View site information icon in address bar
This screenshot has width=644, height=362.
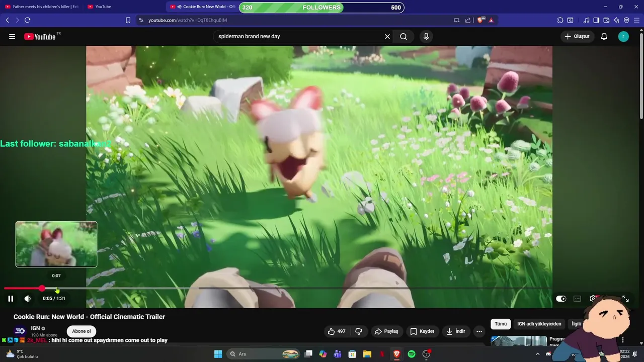pos(141,20)
